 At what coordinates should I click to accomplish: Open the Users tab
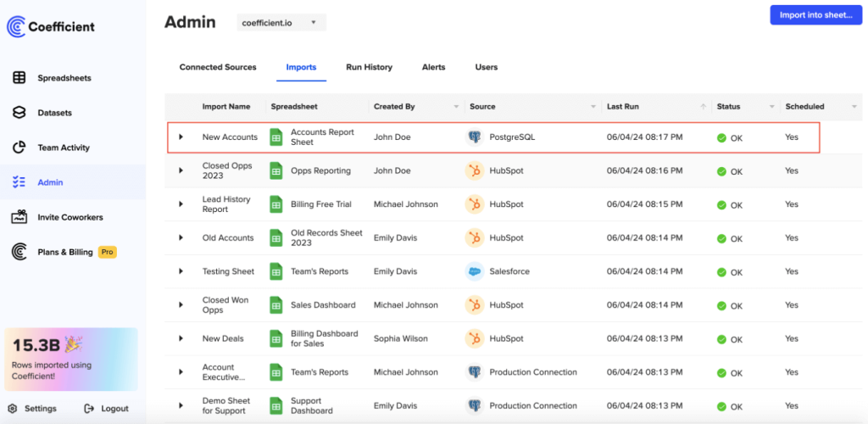486,67
